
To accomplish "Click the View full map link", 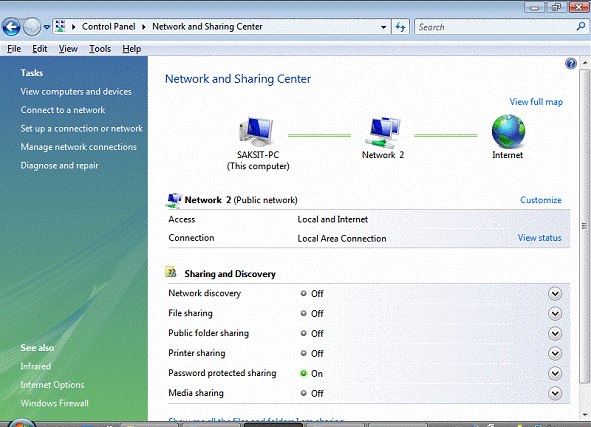I will [536, 102].
